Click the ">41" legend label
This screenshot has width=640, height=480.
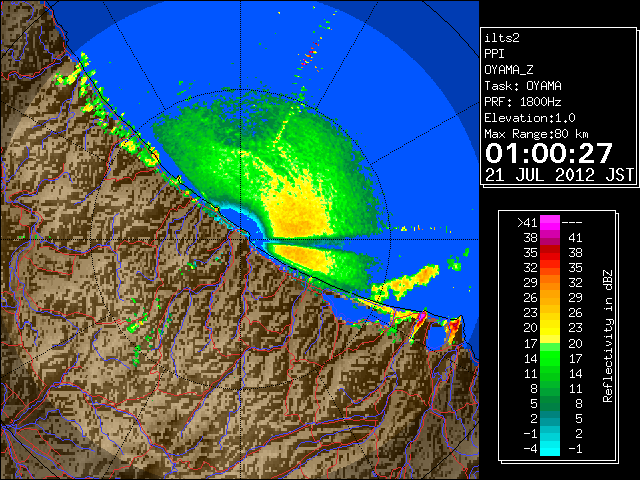click(527, 222)
